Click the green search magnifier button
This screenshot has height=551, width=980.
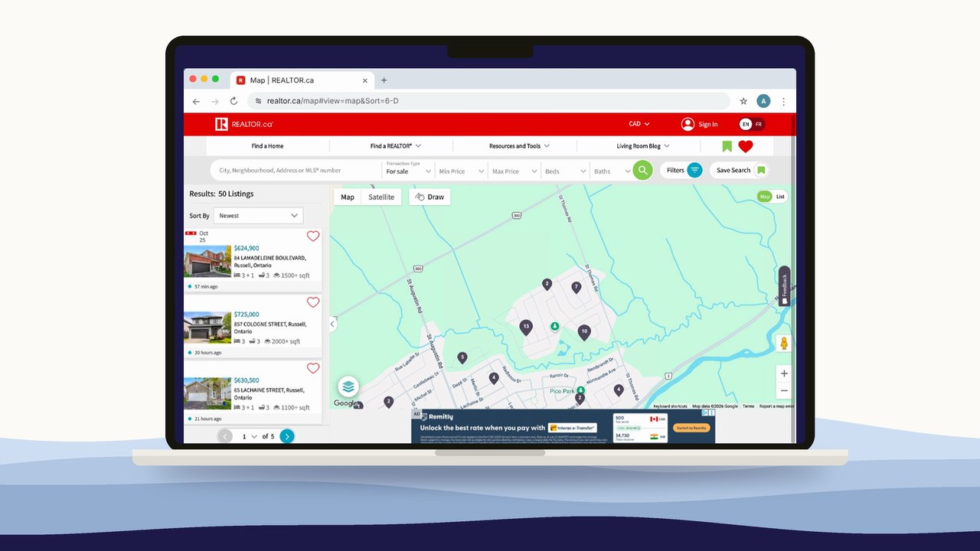point(642,171)
